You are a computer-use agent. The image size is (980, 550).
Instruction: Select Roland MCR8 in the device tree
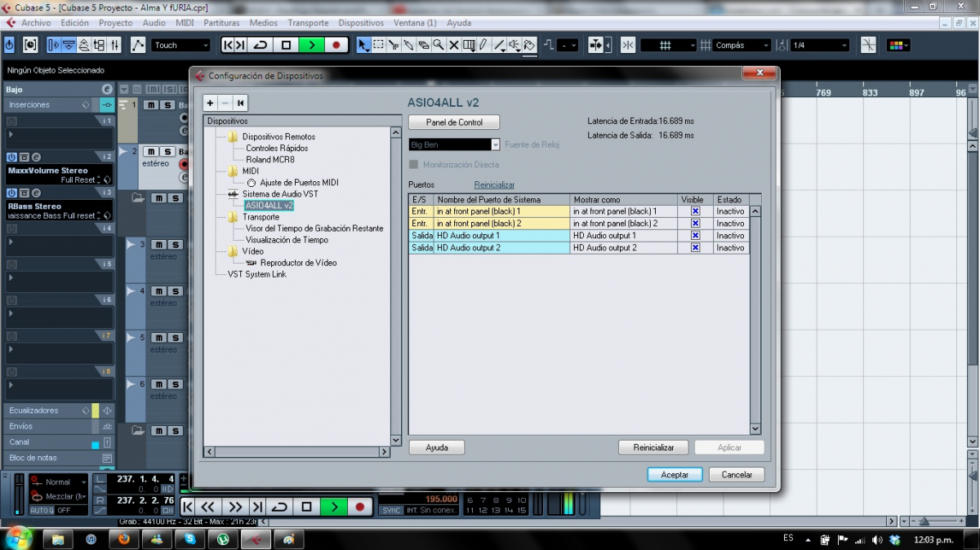point(269,160)
